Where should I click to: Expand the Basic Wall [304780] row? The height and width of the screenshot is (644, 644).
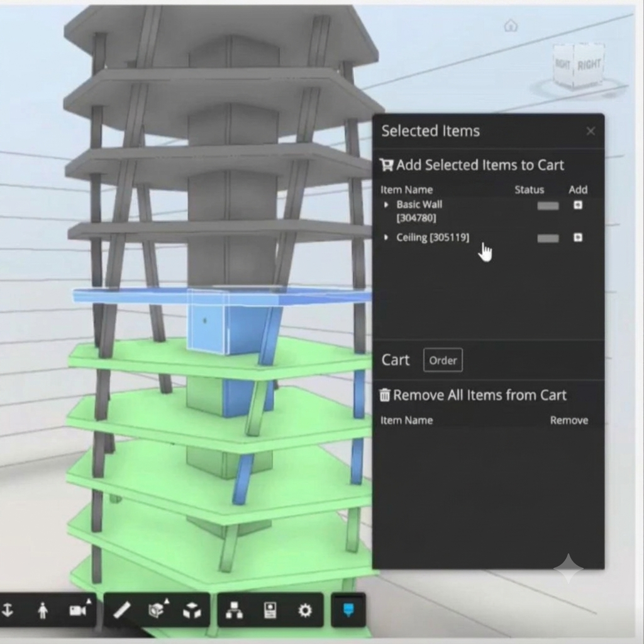pos(386,204)
